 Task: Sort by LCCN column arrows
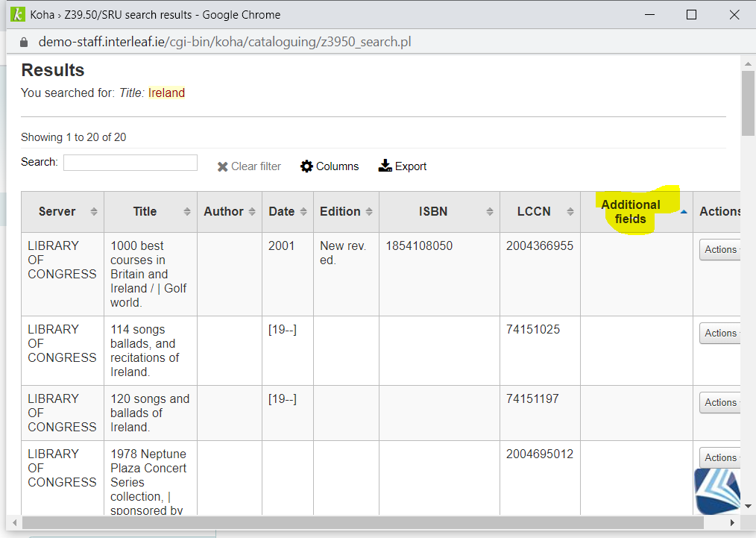570,211
